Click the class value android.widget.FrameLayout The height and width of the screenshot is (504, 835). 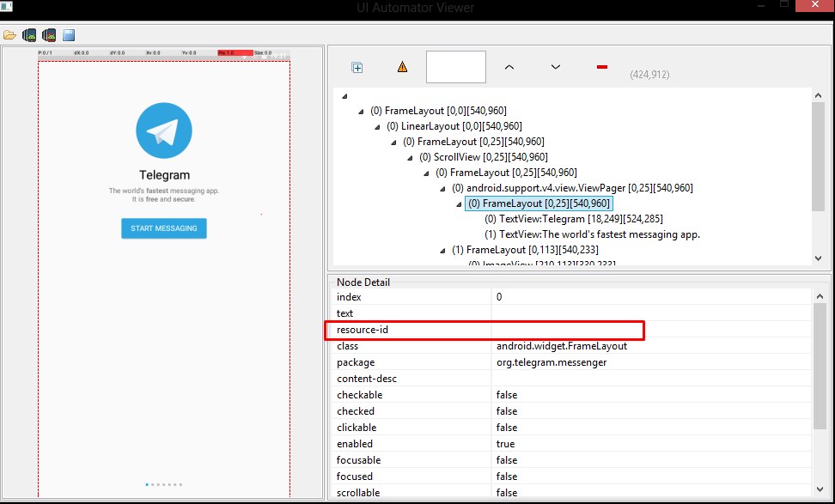click(562, 346)
